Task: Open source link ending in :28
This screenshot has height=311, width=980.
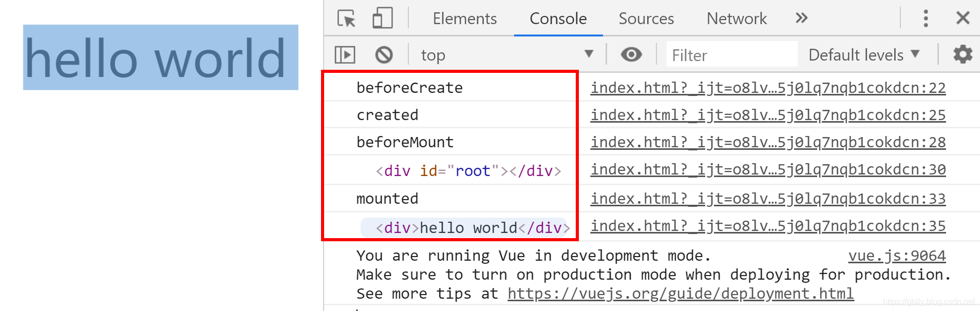Action: 768,142
